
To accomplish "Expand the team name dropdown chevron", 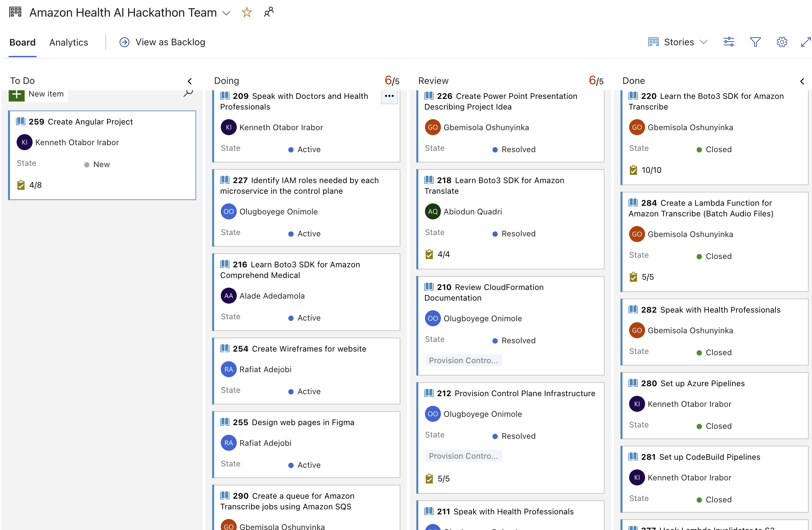I will [x=226, y=13].
